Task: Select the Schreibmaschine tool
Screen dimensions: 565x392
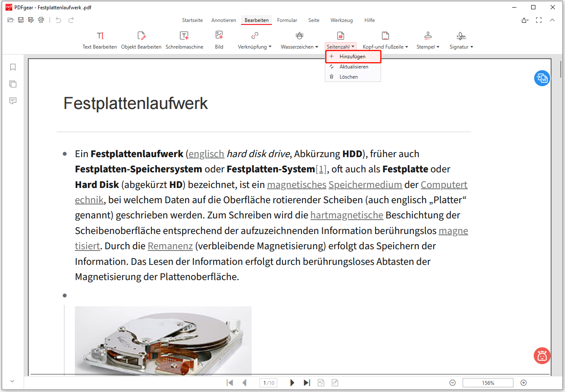Action: point(184,40)
